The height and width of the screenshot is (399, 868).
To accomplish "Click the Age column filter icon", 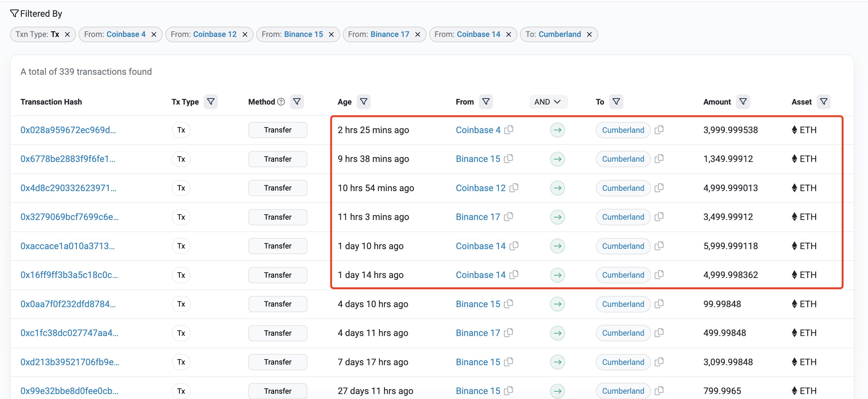I will (364, 102).
